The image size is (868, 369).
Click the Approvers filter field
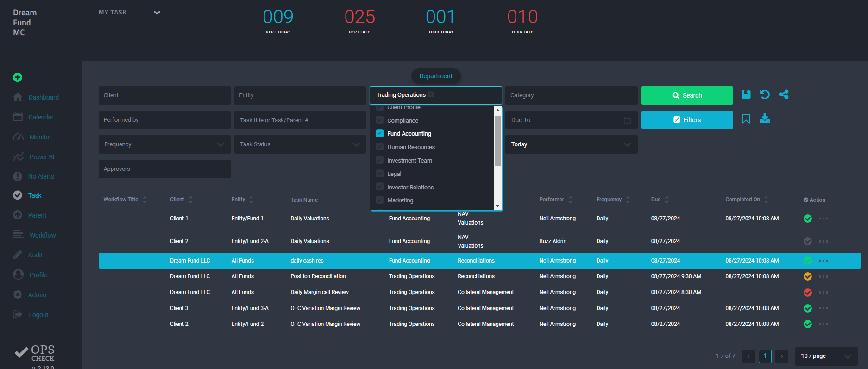(164, 169)
